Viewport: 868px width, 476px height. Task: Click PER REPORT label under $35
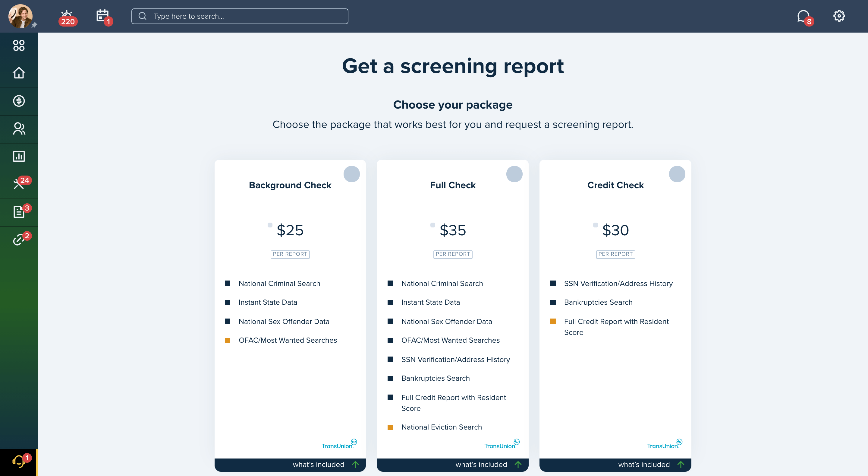pos(452,254)
